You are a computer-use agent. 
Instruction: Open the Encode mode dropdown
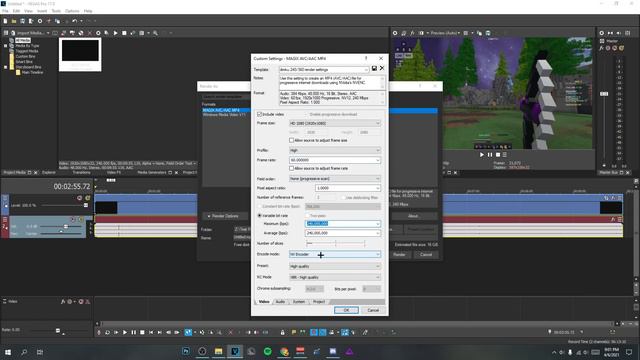coord(335,254)
